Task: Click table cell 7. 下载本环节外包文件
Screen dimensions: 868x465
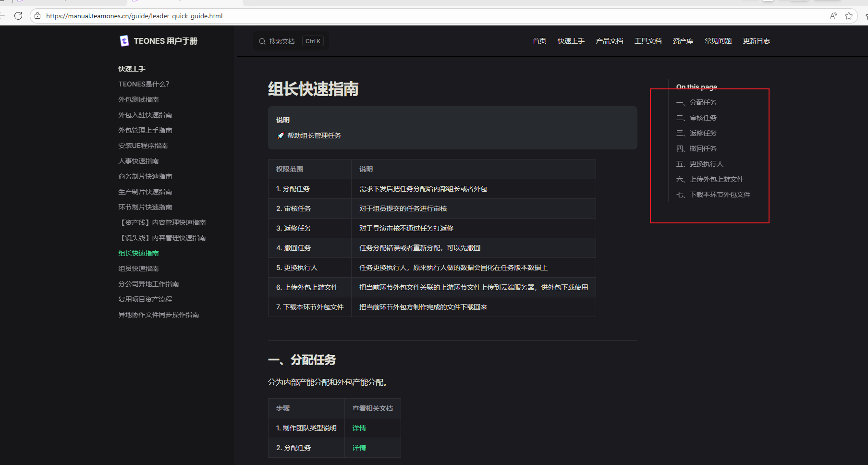Action: 310,307
